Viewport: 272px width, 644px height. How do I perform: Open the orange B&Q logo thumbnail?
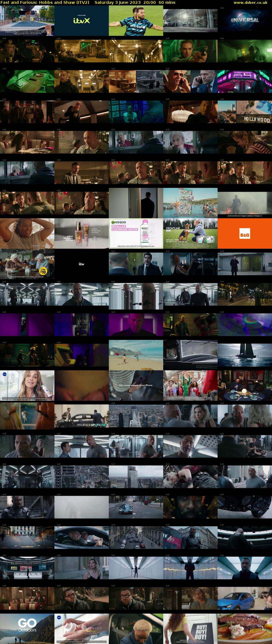[x=245, y=233]
